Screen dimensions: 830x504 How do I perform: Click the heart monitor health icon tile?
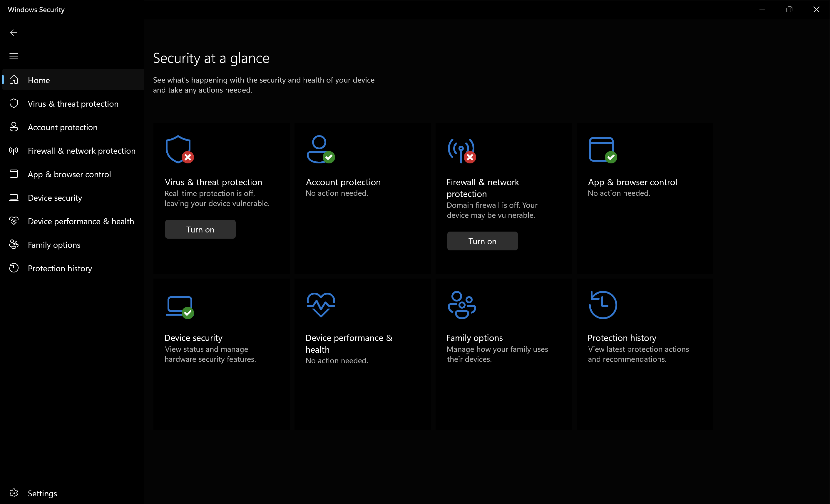pyautogui.click(x=321, y=305)
